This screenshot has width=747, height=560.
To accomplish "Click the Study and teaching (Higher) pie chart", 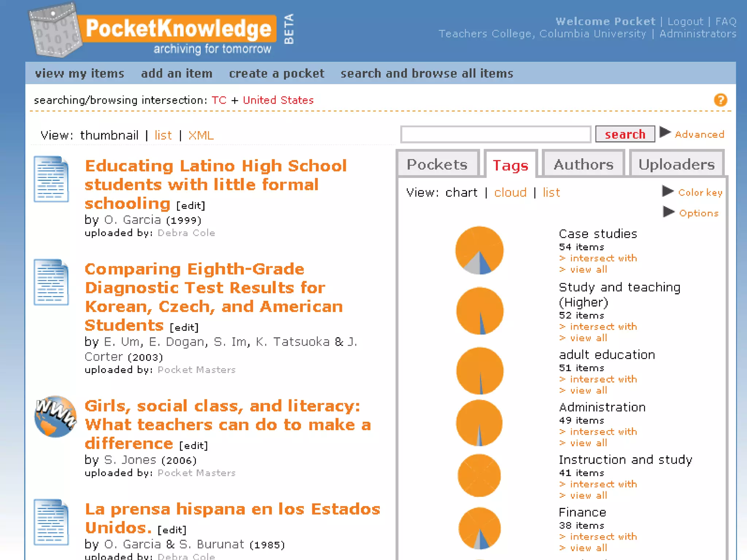I will point(479,311).
